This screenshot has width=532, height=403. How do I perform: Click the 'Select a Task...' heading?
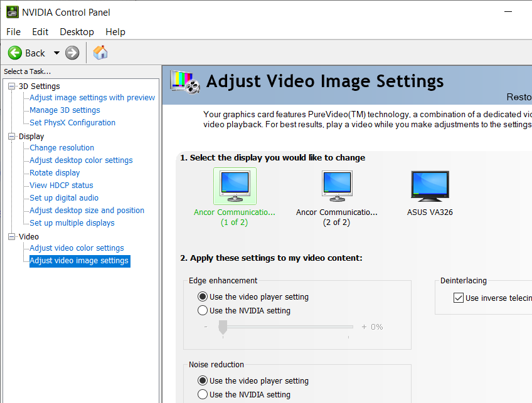coord(28,71)
